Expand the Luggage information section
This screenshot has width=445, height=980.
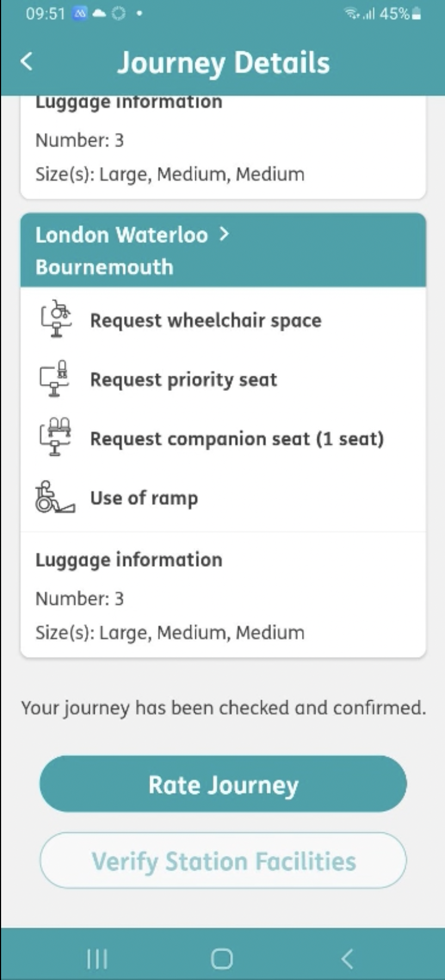coord(128,559)
